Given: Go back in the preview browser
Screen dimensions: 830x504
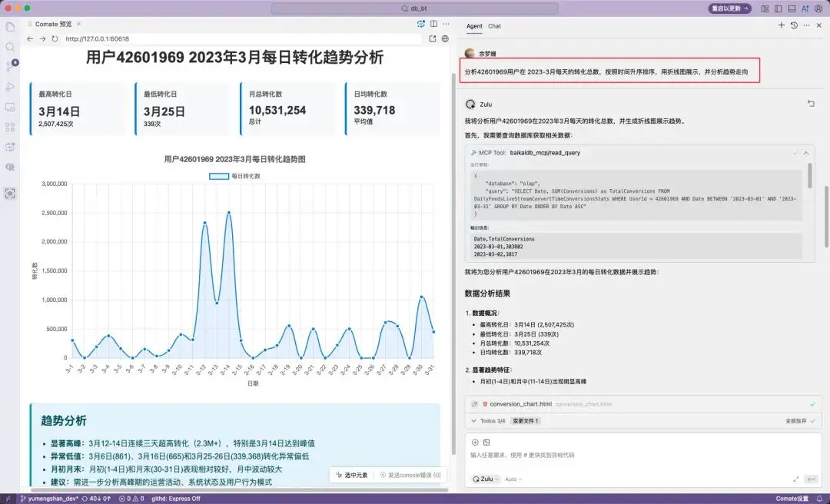Looking at the screenshot, I should click(x=30, y=38).
